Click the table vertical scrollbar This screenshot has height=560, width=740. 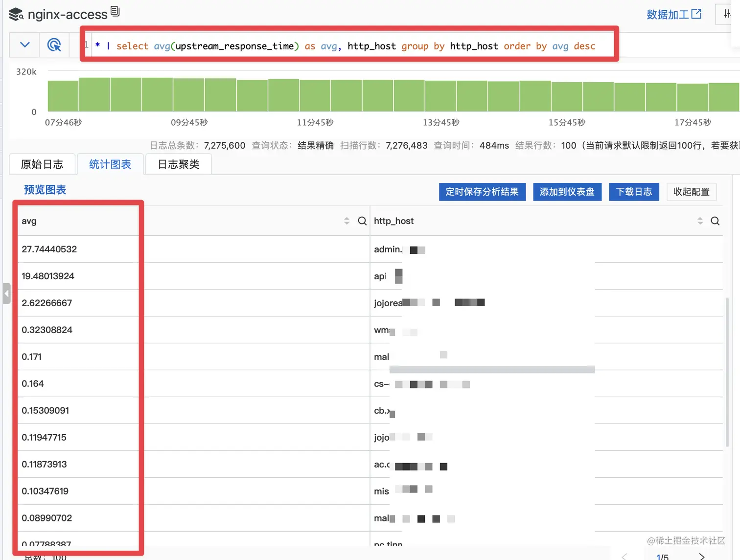(727, 373)
